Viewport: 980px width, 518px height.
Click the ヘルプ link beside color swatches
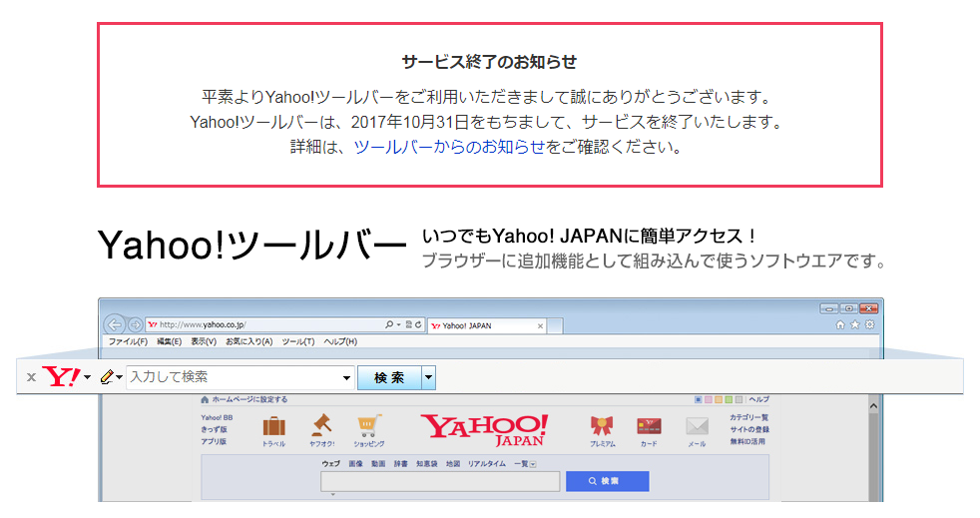coord(759,399)
